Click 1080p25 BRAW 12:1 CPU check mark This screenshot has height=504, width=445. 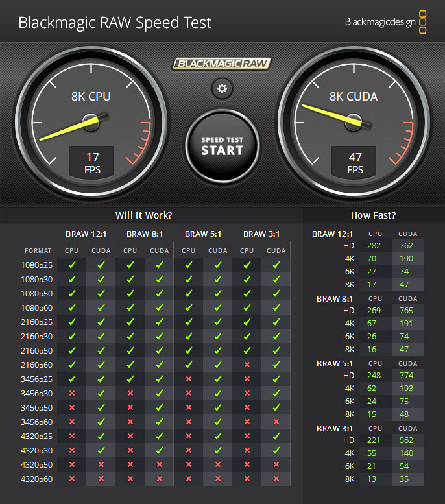click(x=72, y=265)
